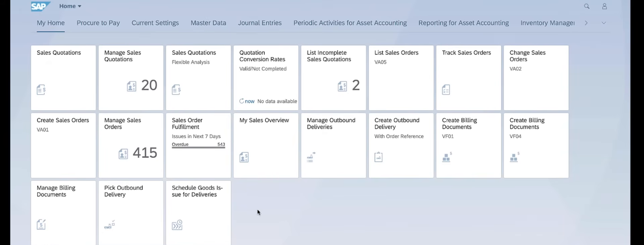The height and width of the screenshot is (245, 644).
Task: Click the SAP logo
Action: [41, 6]
